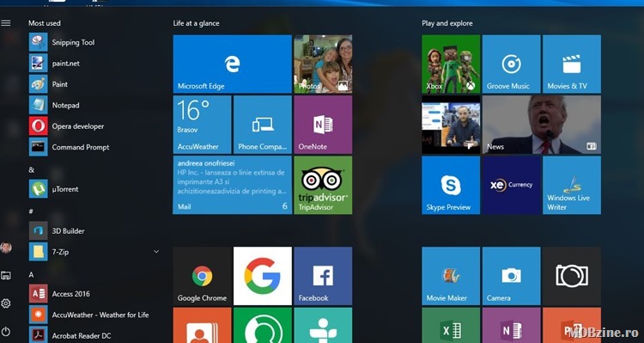Open the live tile left of News
The height and width of the screenshot is (343, 644).
pos(451,125)
